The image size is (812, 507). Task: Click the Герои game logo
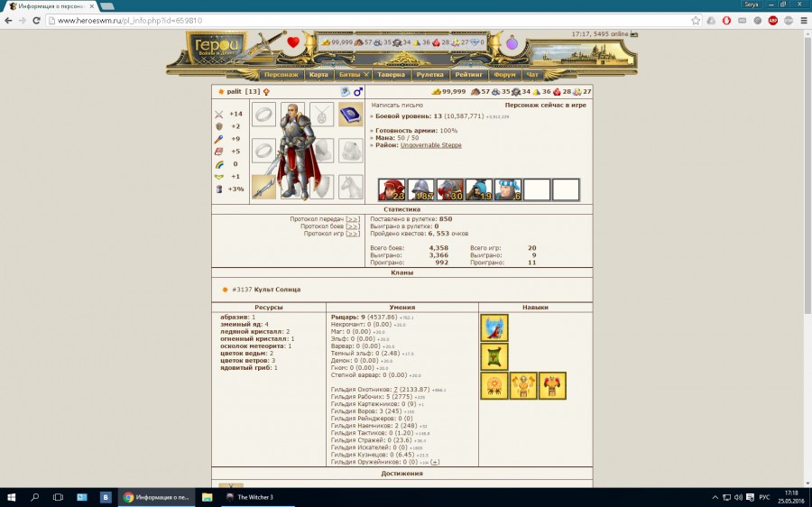pyautogui.click(x=216, y=47)
